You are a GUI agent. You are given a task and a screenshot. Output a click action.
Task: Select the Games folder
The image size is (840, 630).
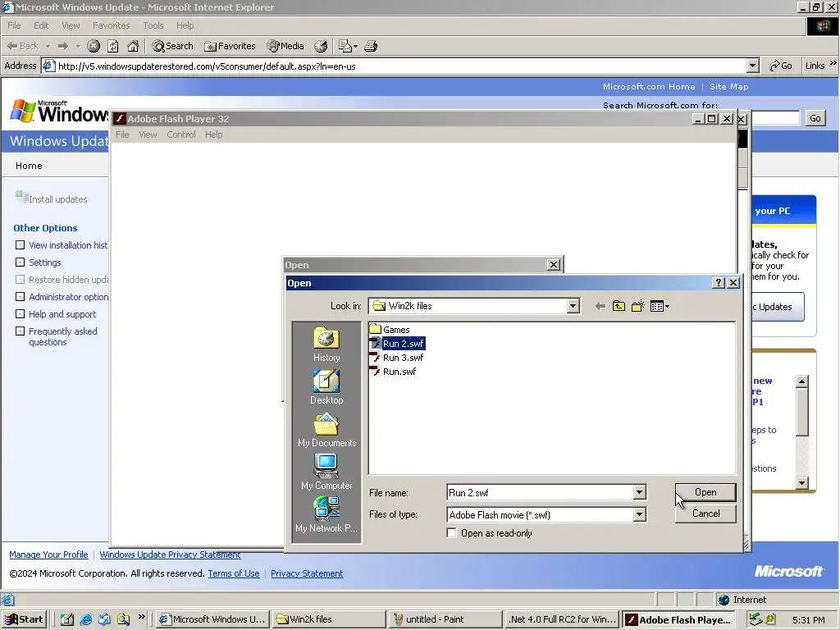(x=390, y=330)
